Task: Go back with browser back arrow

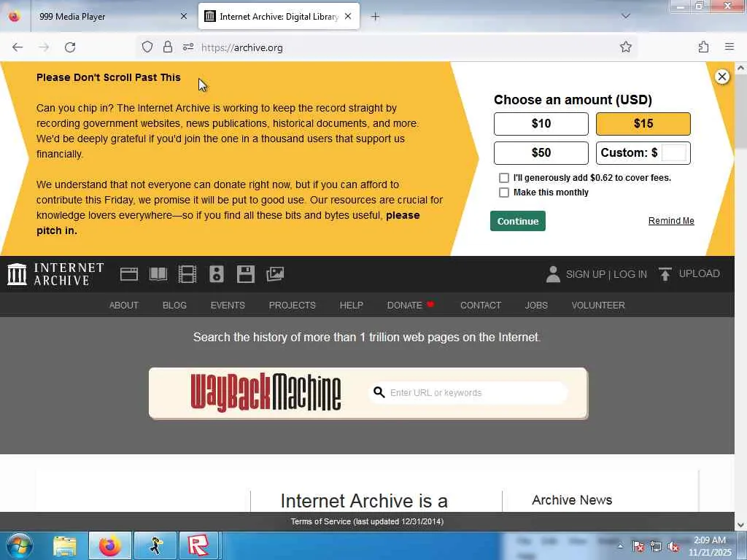Action: pos(18,47)
